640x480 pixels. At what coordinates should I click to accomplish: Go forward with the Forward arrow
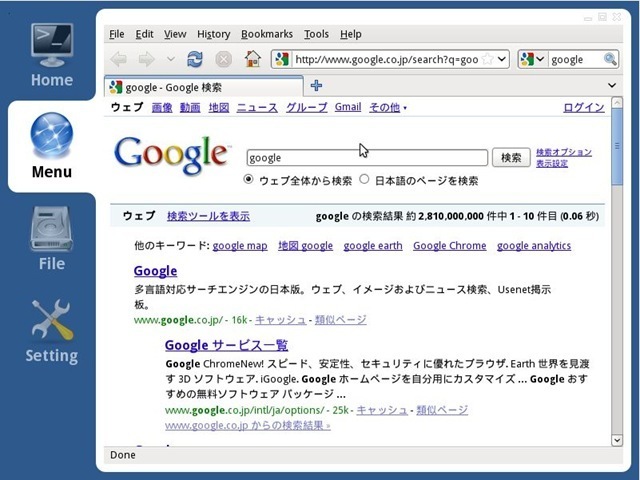[x=147, y=60]
